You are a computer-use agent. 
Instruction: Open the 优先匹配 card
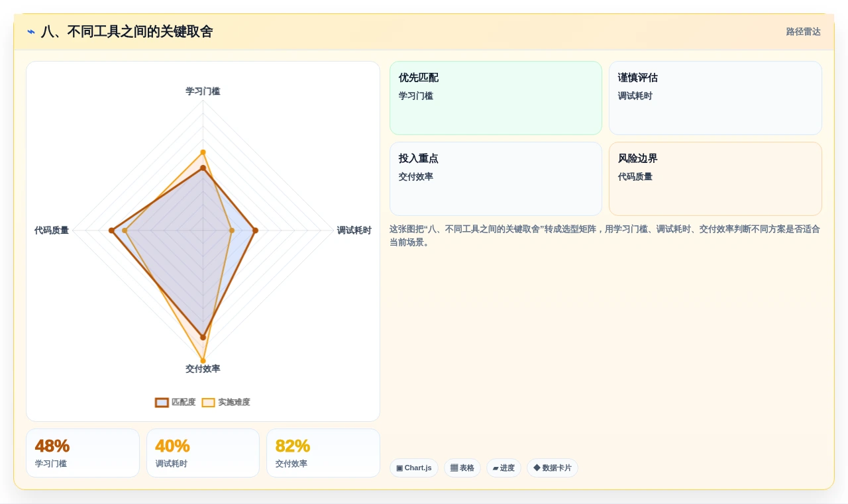(x=496, y=98)
